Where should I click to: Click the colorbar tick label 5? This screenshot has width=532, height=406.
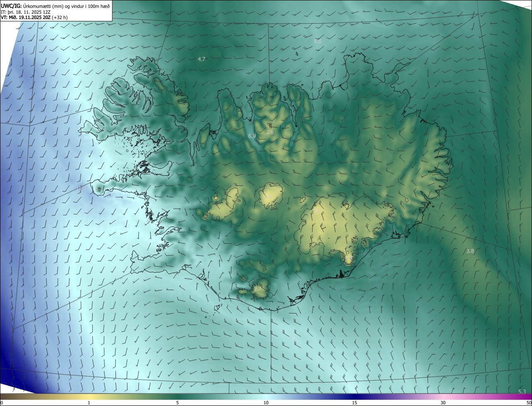(x=177, y=403)
